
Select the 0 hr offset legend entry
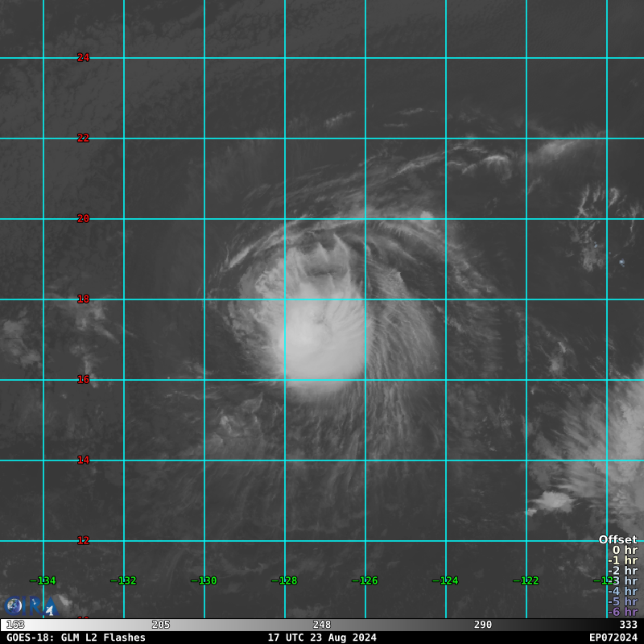pos(625,551)
